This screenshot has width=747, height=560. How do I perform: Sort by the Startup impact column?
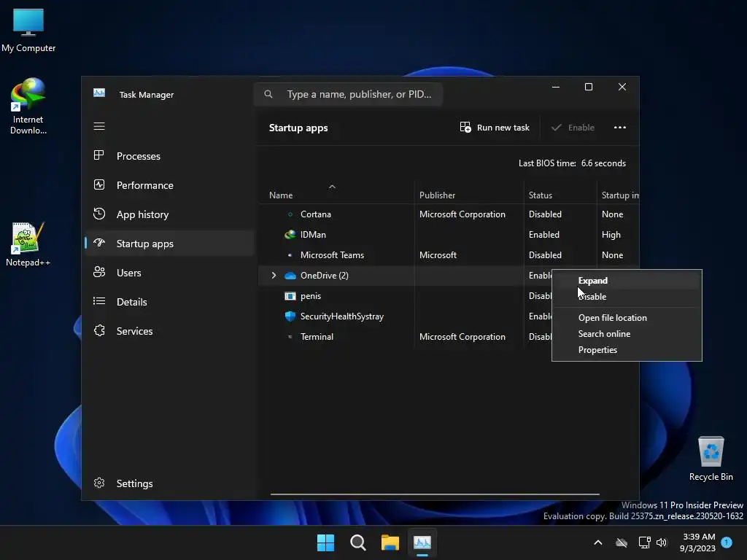pos(619,195)
